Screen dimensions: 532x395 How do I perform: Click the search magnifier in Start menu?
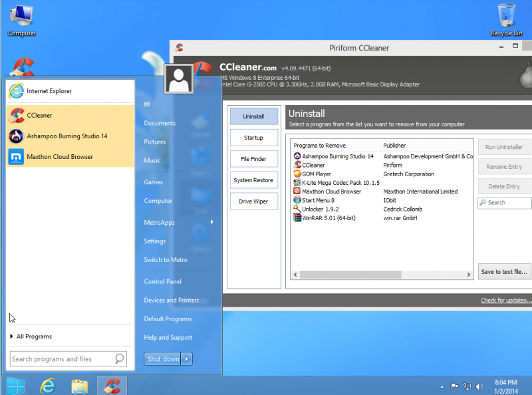point(120,358)
